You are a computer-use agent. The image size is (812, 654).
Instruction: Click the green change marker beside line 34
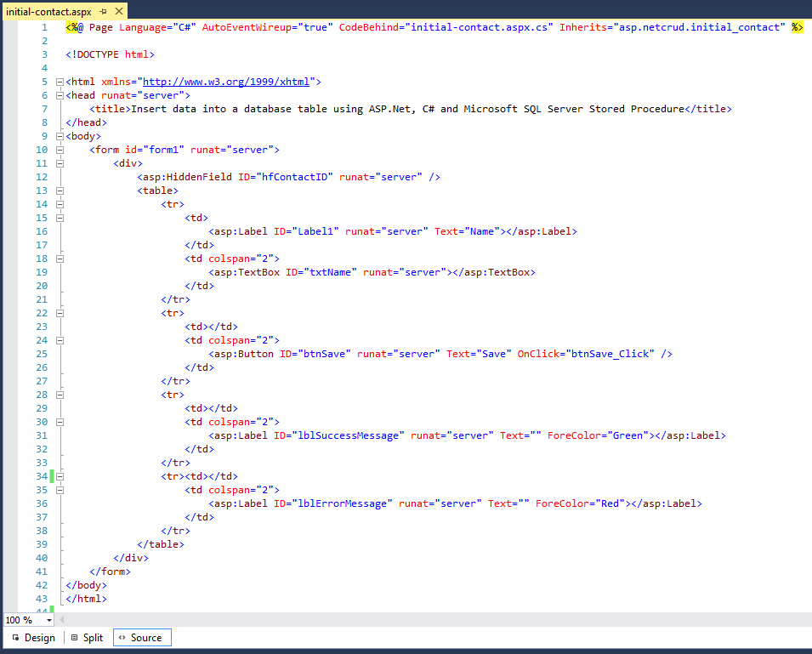tap(53, 475)
